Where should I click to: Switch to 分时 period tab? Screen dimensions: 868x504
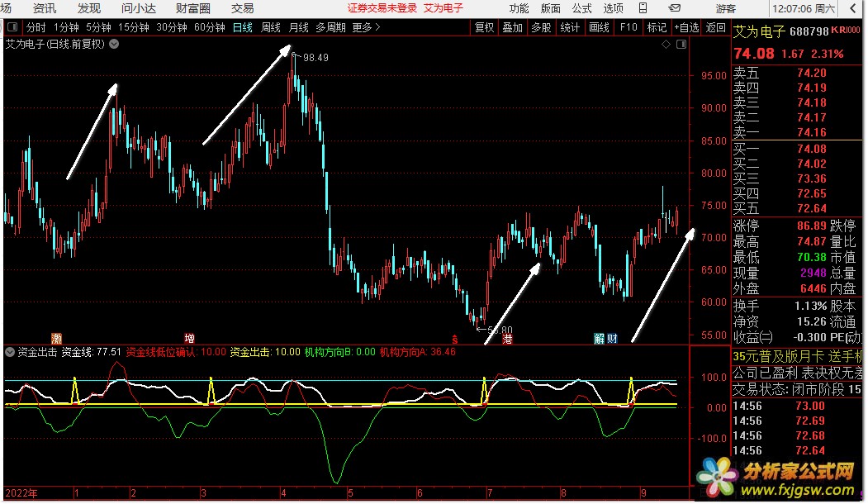click(36, 27)
